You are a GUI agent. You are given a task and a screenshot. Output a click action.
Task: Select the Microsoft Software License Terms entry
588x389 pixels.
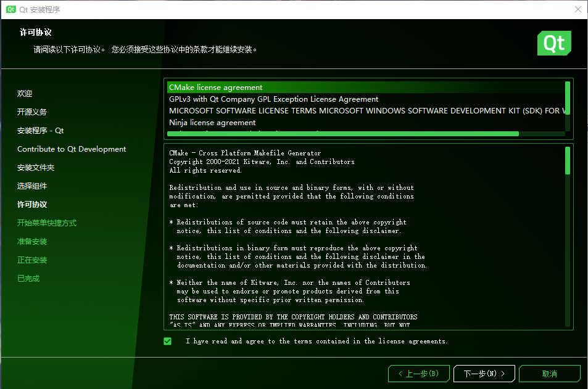point(366,110)
